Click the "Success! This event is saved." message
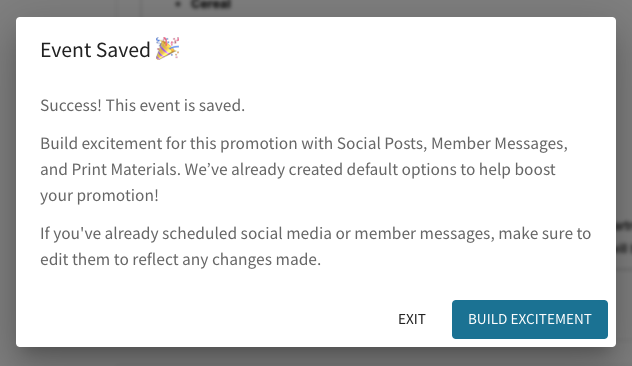Image resolution: width=632 pixels, height=366 pixels. click(142, 106)
